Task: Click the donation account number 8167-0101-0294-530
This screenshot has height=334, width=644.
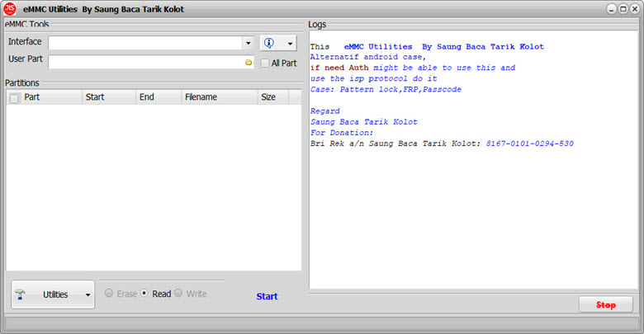Action: [530, 143]
